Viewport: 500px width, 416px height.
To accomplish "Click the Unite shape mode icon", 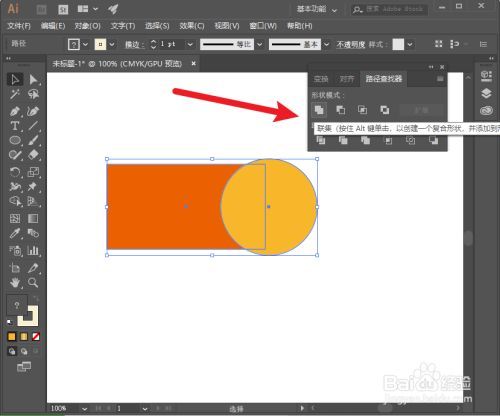I will point(319,110).
